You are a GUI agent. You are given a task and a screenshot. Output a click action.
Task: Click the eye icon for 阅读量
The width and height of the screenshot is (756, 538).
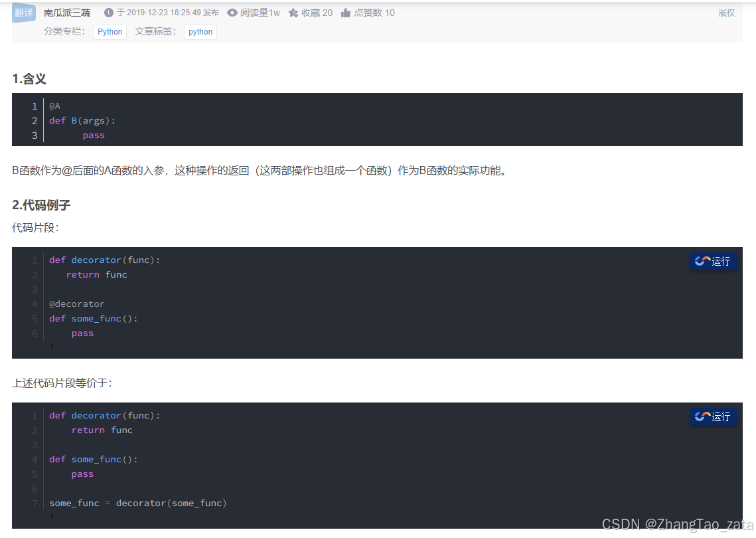coord(232,13)
